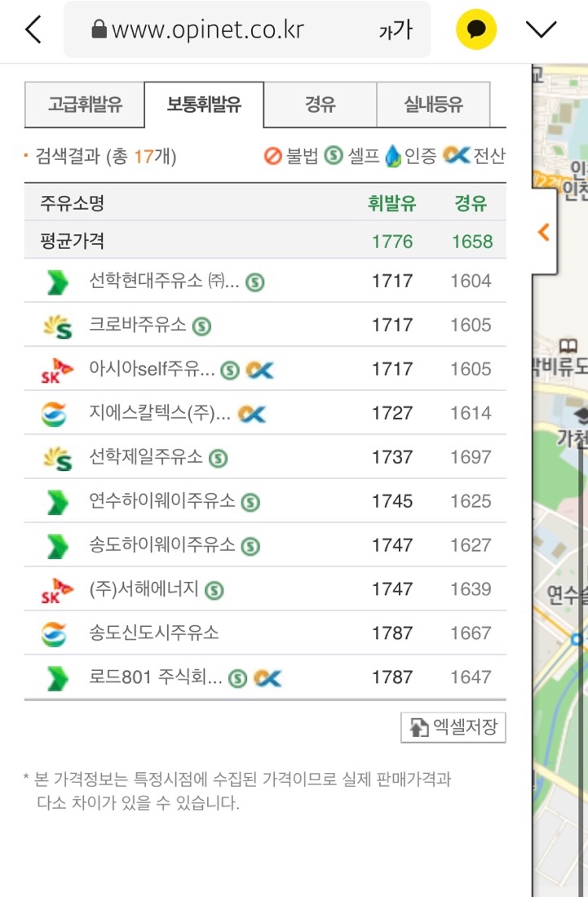Click self-service icon beside 송도하이웨이주유소
The image size is (588, 897).
tap(250, 546)
